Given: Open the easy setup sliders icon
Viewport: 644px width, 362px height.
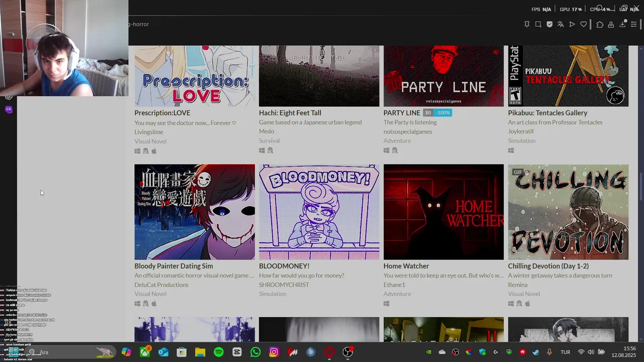Looking at the screenshot, I should [x=634, y=24].
